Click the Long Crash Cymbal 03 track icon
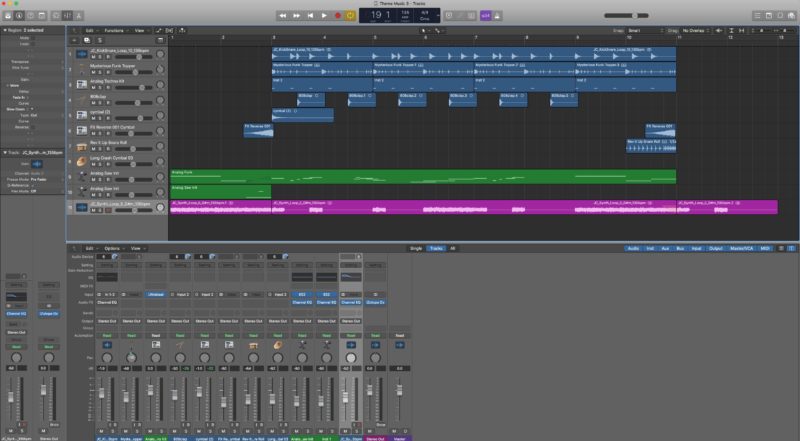 [82, 161]
